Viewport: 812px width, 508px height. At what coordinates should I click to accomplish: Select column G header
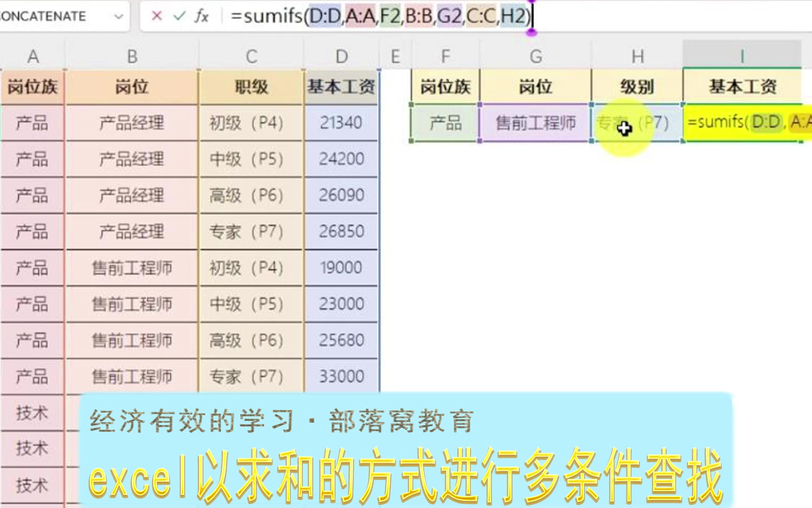point(536,56)
